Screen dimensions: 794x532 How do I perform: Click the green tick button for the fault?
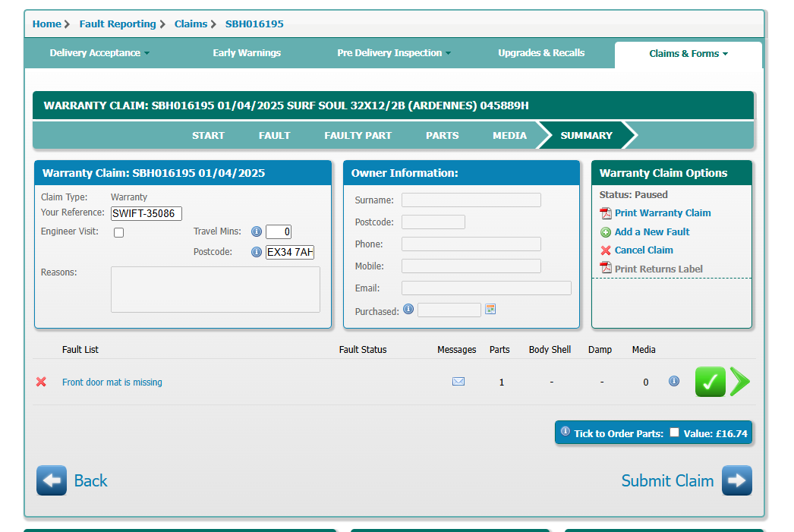[710, 382]
